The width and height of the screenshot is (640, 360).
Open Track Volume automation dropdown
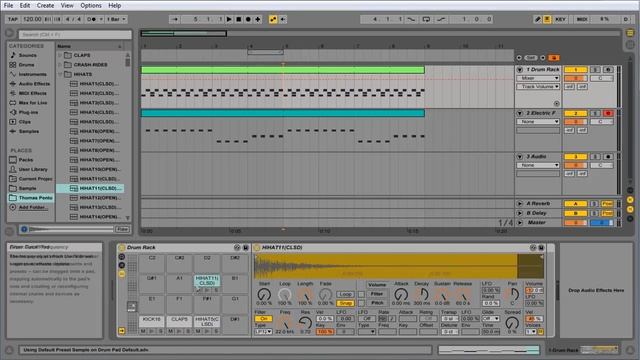[538, 87]
